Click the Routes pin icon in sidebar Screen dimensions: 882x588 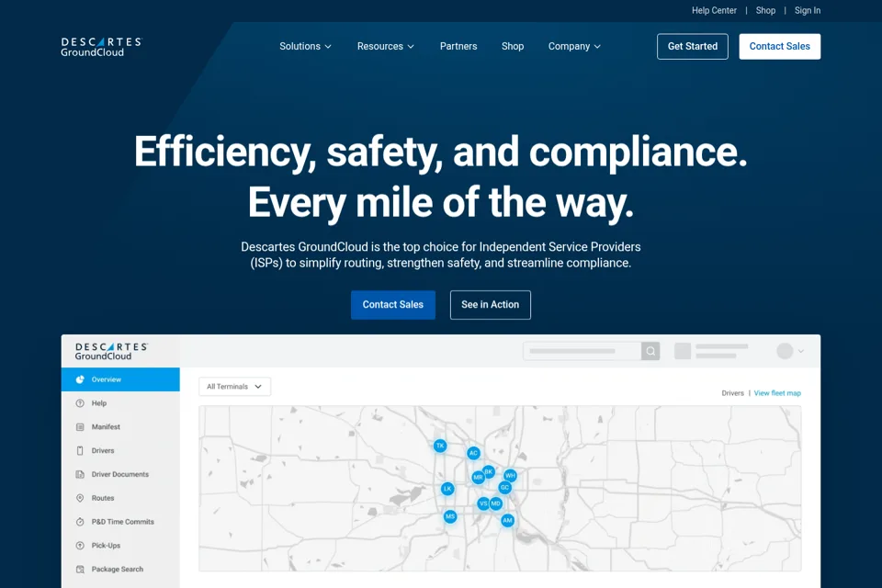pyautogui.click(x=80, y=498)
